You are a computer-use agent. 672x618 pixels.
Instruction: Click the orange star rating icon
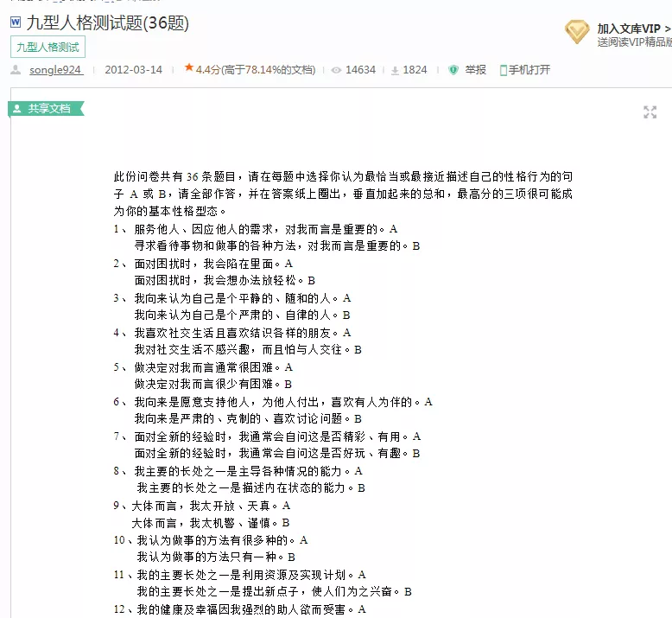coord(188,67)
